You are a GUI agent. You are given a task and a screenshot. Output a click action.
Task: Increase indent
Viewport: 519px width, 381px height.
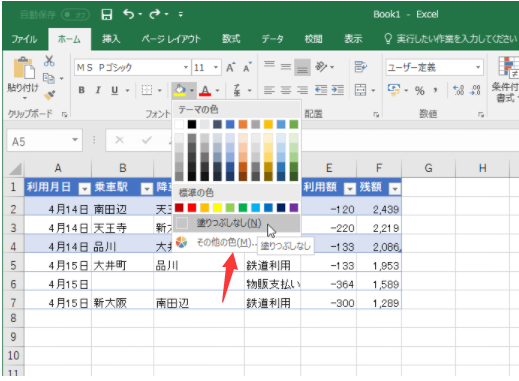338,90
